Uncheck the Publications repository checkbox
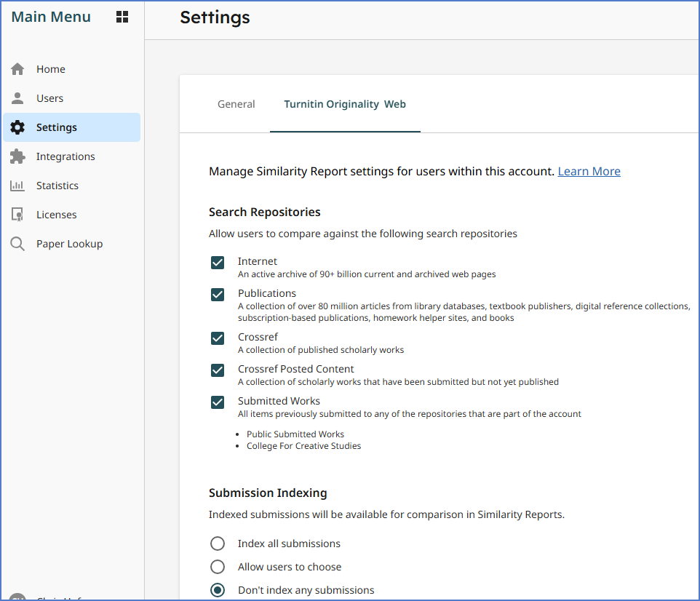700x601 pixels. (218, 295)
